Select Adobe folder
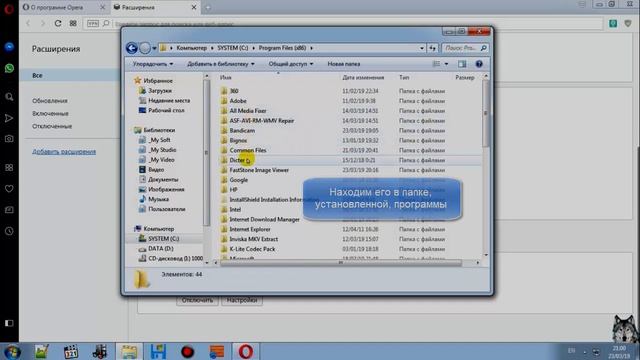The height and width of the screenshot is (360, 640). pyautogui.click(x=238, y=101)
